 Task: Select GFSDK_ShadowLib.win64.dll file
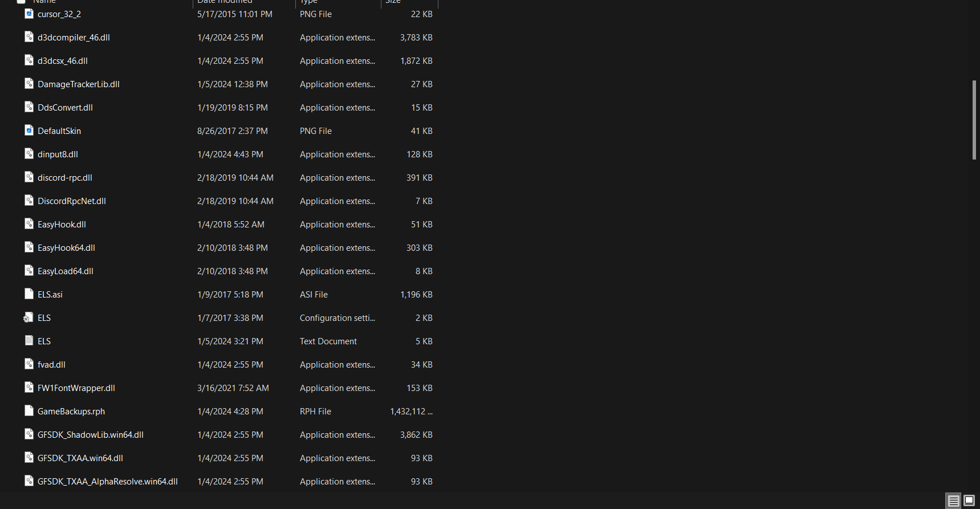tap(91, 434)
